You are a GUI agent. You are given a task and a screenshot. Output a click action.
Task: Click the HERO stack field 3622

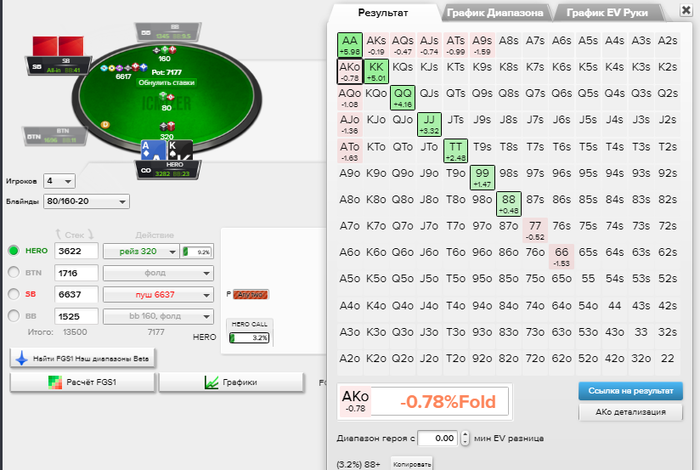tap(76, 251)
